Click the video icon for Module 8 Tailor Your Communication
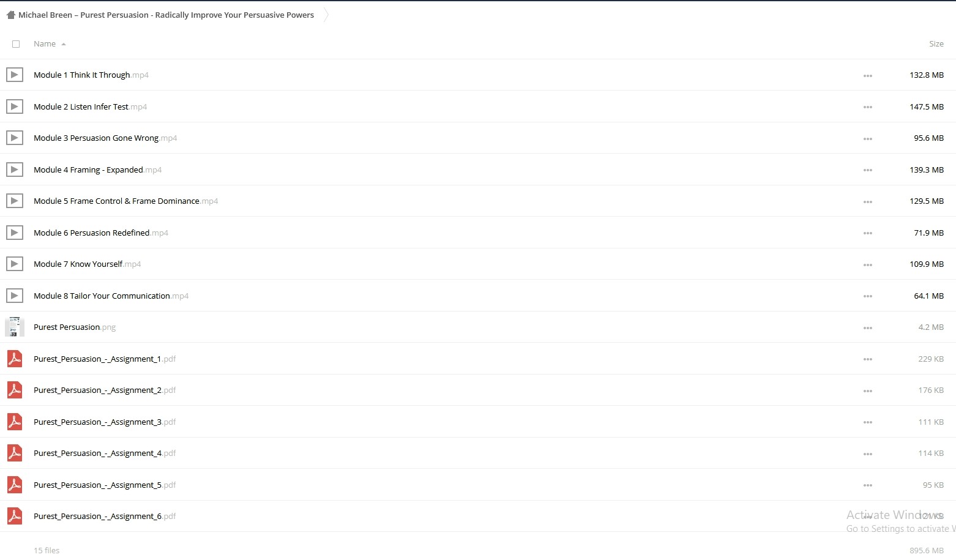Screen dimensions: 956x560 [15, 296]
